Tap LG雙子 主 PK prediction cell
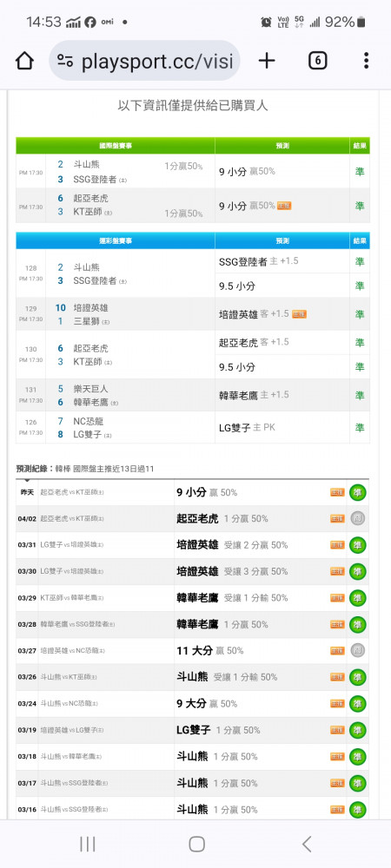The height and width of the screenshot is (868, 391). click(x=282, y=427)
